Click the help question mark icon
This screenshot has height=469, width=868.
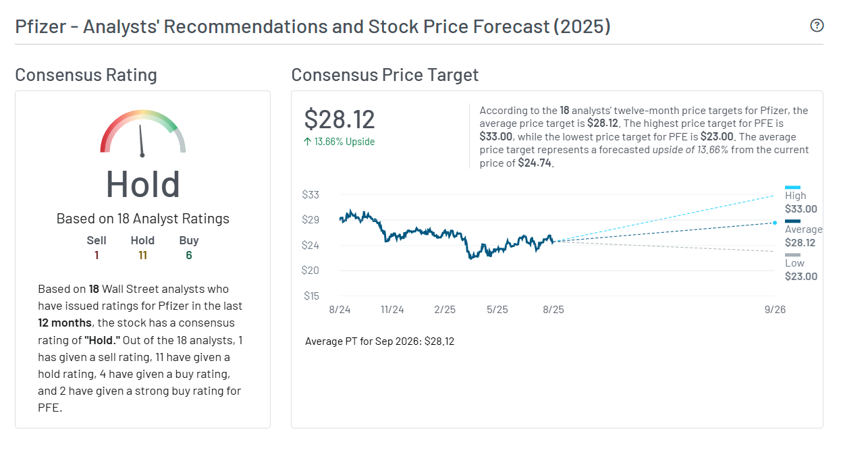coord(817,26)
